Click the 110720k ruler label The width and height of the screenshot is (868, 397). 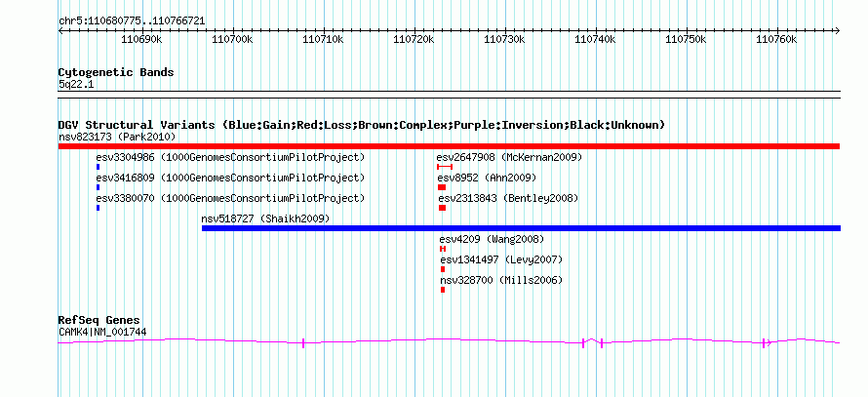click(x=414, y=39)
